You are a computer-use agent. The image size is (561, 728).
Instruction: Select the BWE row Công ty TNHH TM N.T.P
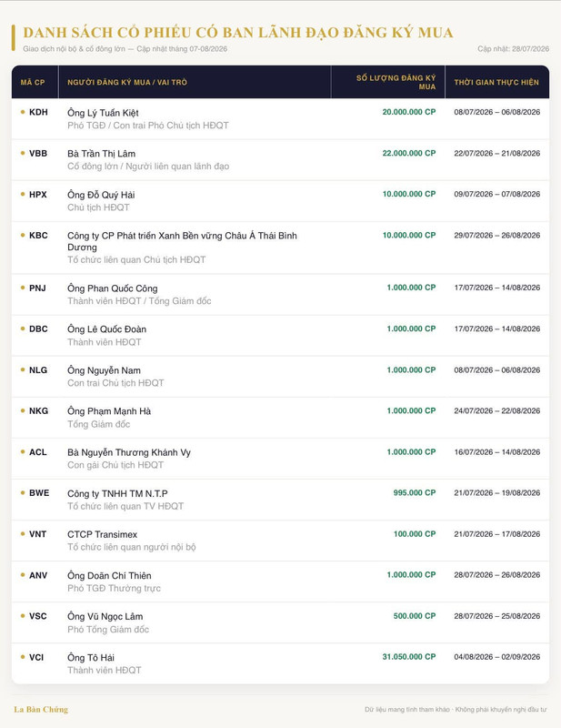tap(117, 493)
